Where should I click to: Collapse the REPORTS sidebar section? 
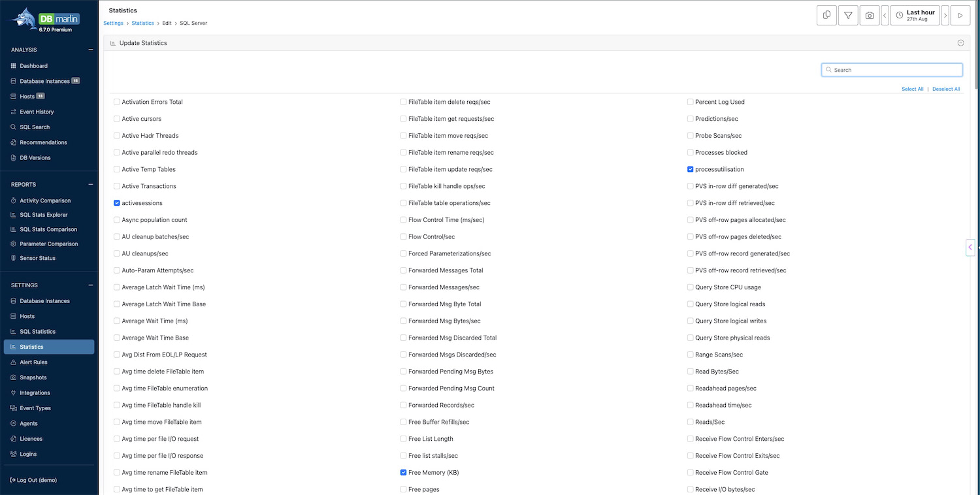(x=91, y=185)
